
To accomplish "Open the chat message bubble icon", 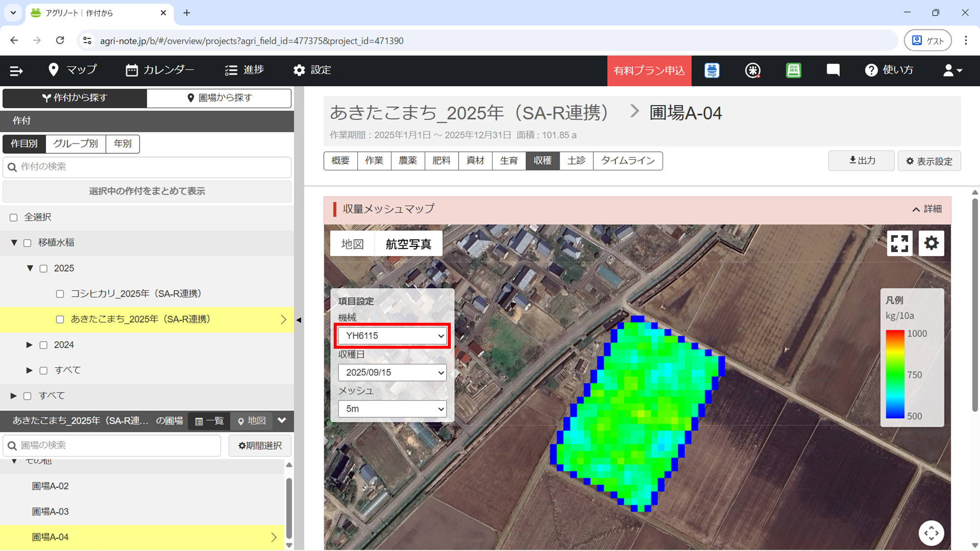I will [x=833, y=70].
